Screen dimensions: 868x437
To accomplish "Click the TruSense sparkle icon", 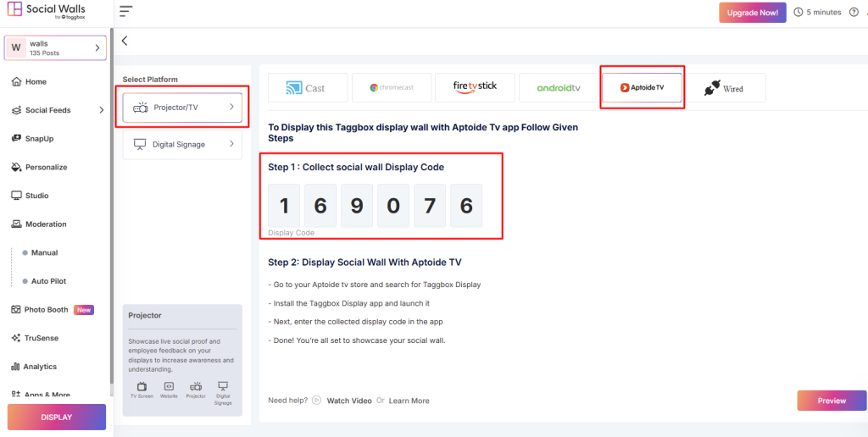I will pos(16,338).
